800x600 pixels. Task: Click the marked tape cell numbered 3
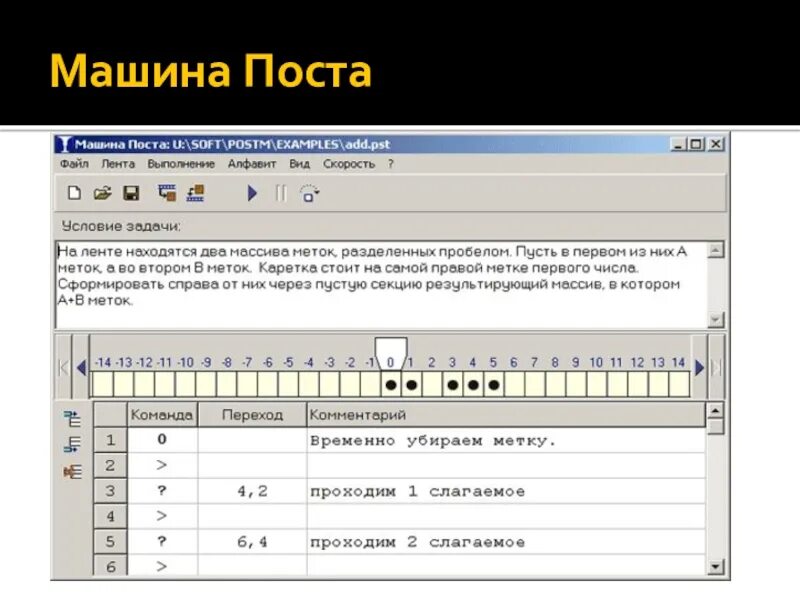point(453,385)
